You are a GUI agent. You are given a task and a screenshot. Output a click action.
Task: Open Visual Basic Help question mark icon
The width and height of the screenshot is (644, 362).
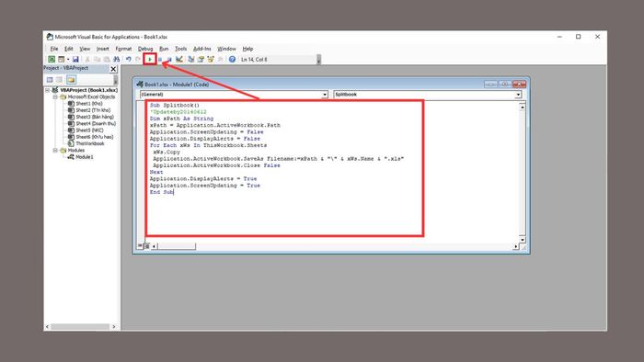tap(233, 60)
